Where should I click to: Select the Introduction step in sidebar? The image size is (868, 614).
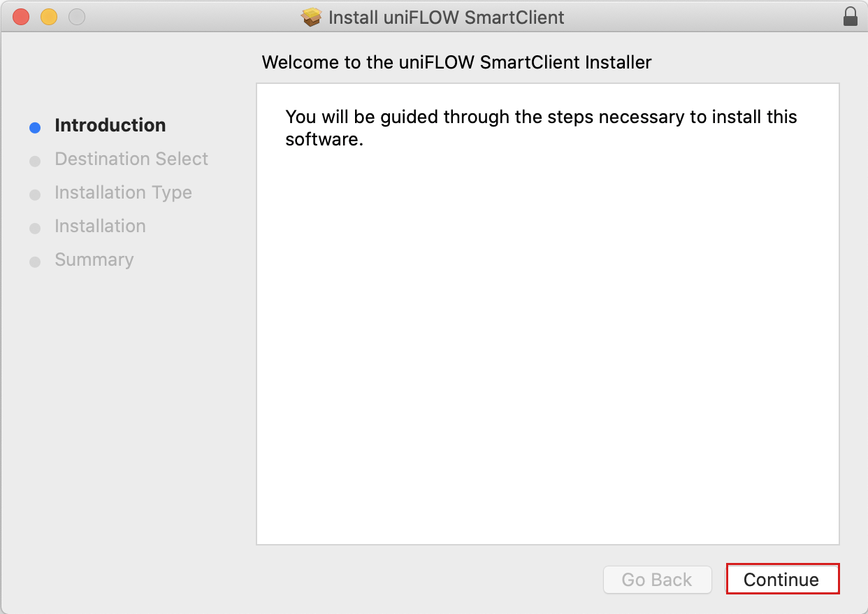110,125
